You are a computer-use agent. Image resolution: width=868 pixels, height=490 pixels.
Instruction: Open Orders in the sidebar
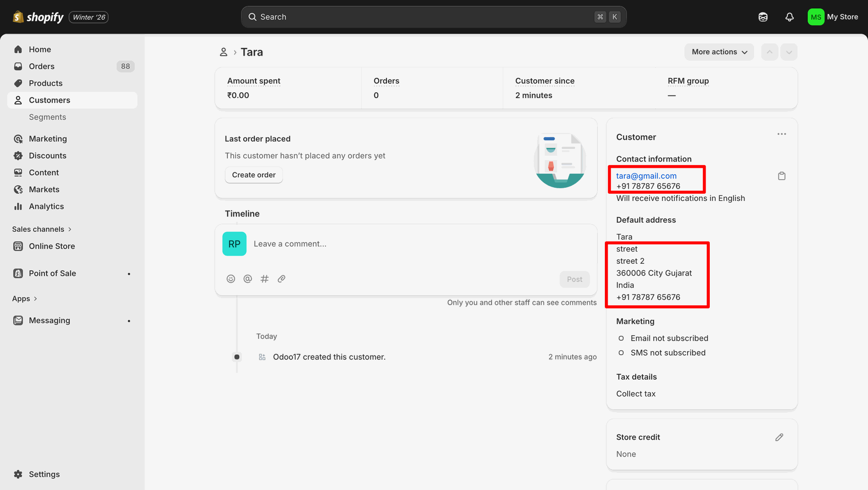click(42, 66)
